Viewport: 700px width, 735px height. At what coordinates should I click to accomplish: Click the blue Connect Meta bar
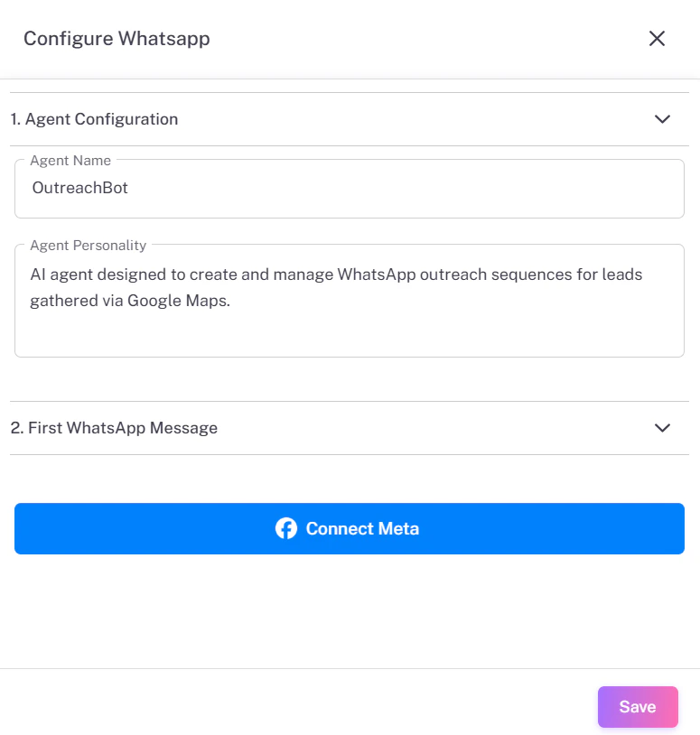point(350,528)
